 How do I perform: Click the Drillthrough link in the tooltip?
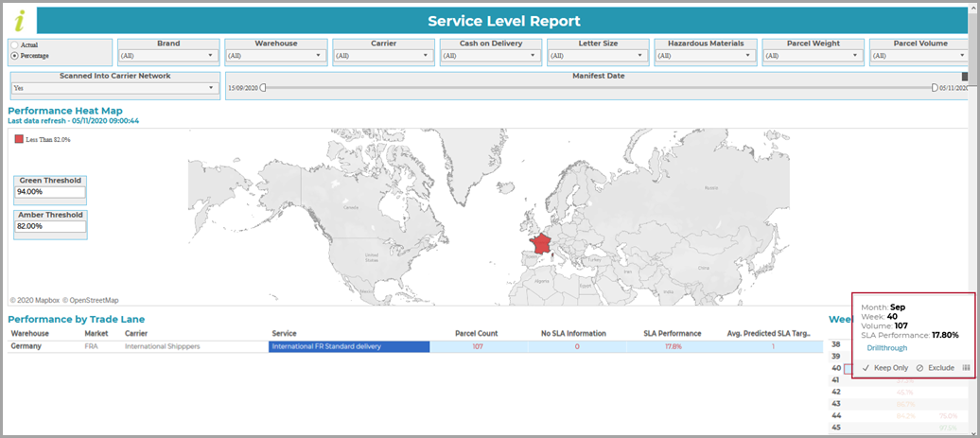(887, 348)
